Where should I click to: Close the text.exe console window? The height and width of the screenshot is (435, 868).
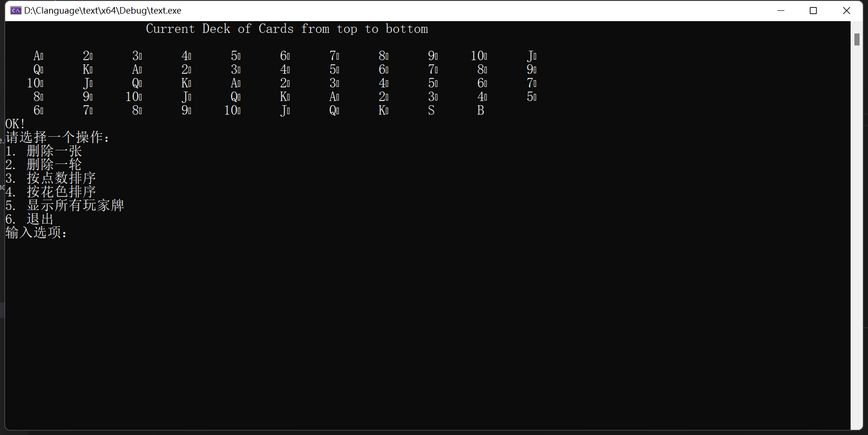[846, 10]
